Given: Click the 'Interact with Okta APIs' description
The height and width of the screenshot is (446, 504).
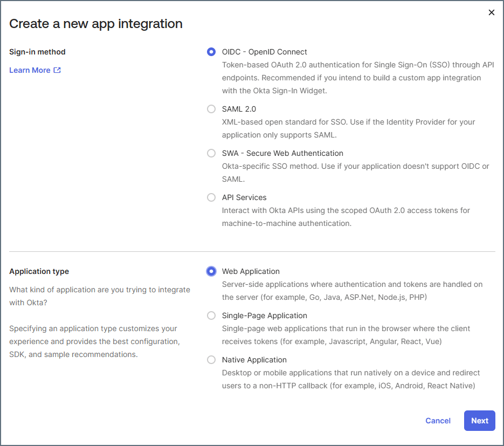Looking at the screenshot, I should [x=346, y=217].
